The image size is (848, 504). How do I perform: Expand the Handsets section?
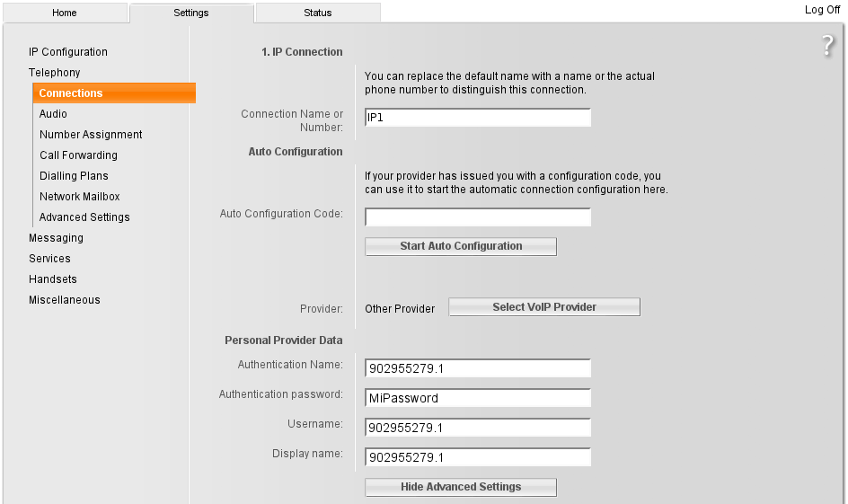pos(53,279)
